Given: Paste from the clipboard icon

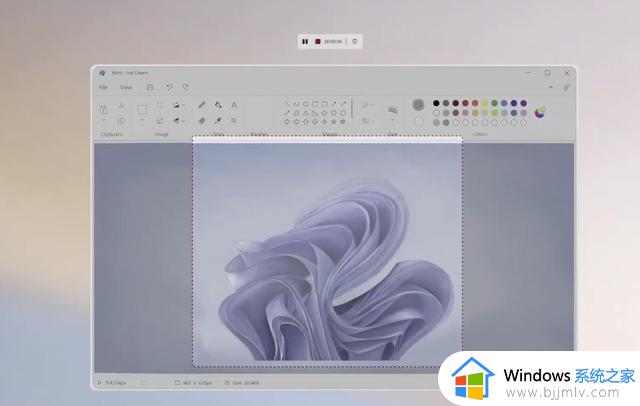Looking at the screenshot, I should tap(103, 109).
